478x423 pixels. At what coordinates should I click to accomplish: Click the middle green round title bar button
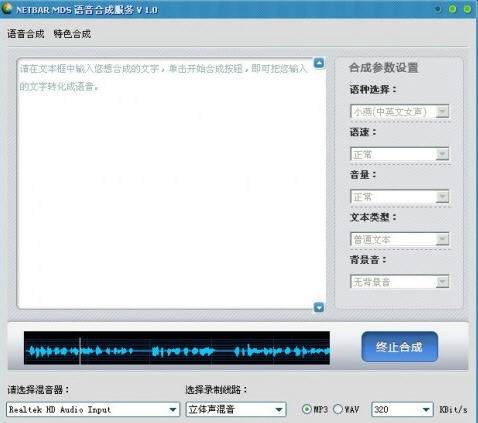click(452, 9)
